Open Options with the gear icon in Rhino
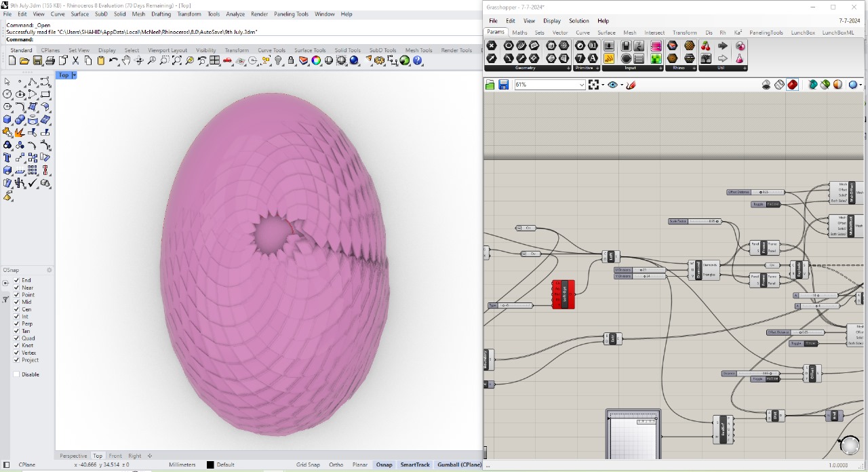The image size is (868, 472). (379, 61)
